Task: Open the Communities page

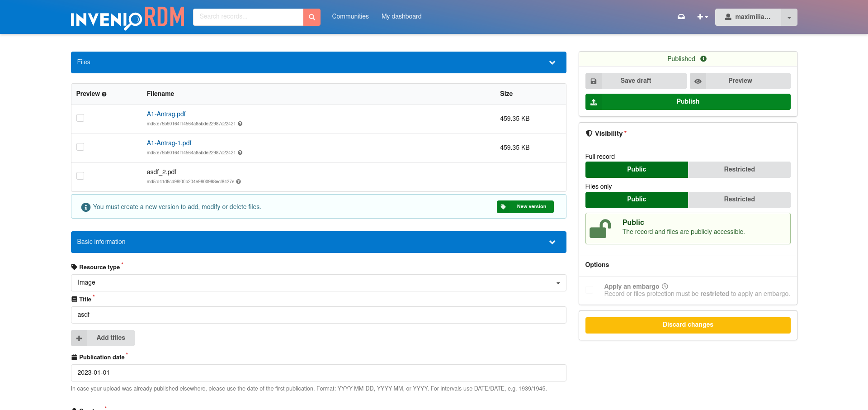Action: click(x=350, y=16)
